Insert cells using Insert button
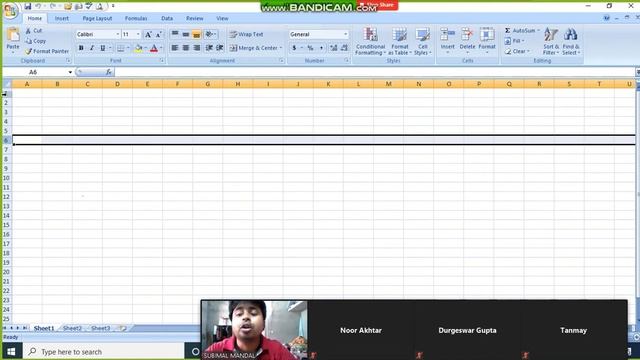 click(447, 40)
